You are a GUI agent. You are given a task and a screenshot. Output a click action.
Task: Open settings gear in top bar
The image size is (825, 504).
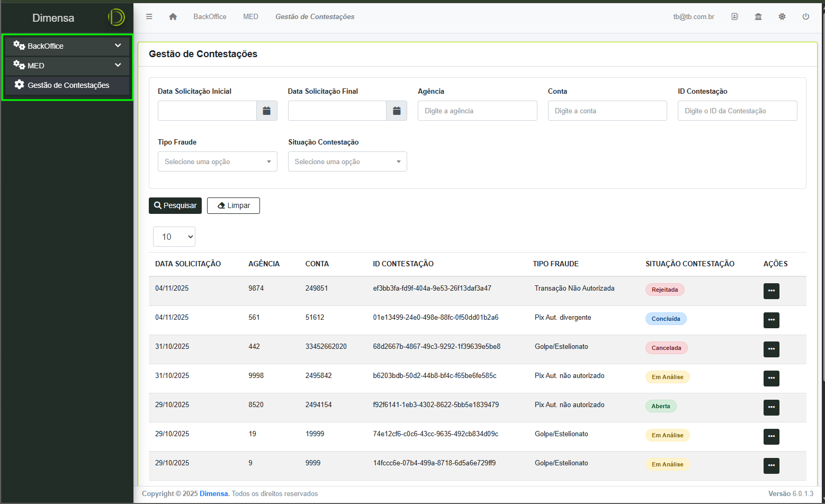click(x=782, y=16)
